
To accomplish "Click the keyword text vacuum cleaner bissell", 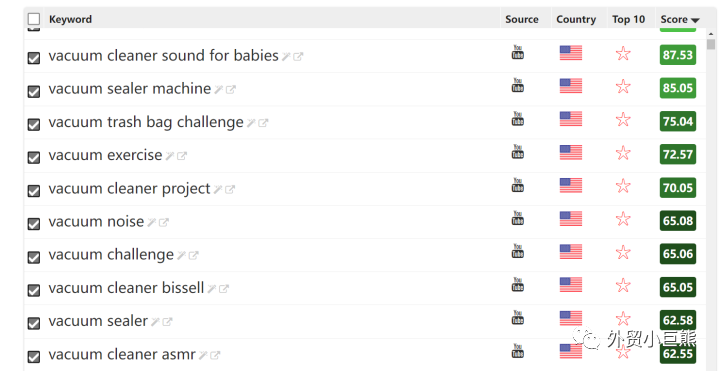I will tap(126, 288).
